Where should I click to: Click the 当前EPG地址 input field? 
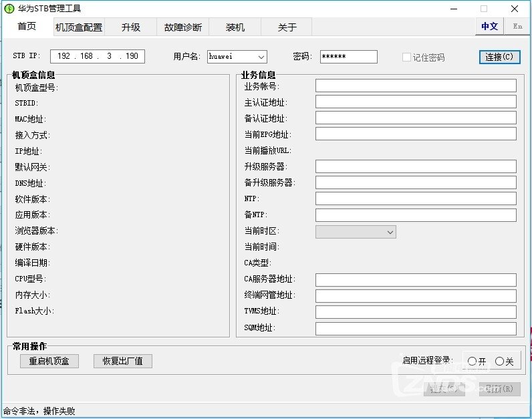[x=416, y=134]
